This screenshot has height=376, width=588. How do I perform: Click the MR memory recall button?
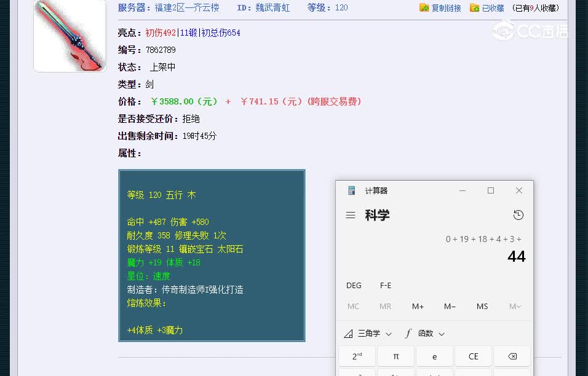[x=385, y=307]
